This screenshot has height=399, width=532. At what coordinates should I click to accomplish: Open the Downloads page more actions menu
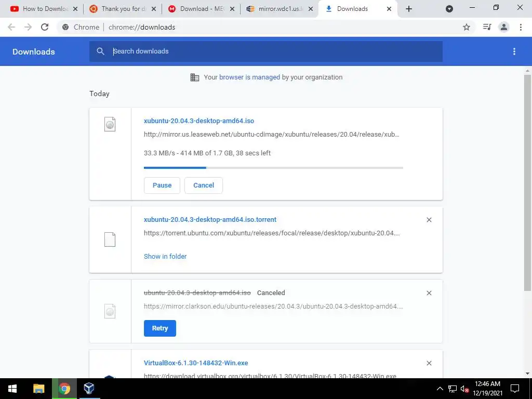514,51
